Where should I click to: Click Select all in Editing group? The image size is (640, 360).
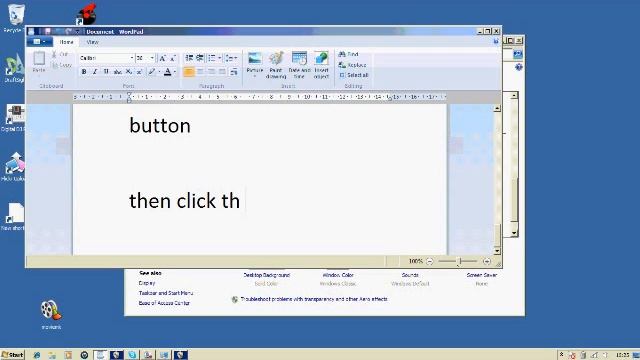pos(354,75)
